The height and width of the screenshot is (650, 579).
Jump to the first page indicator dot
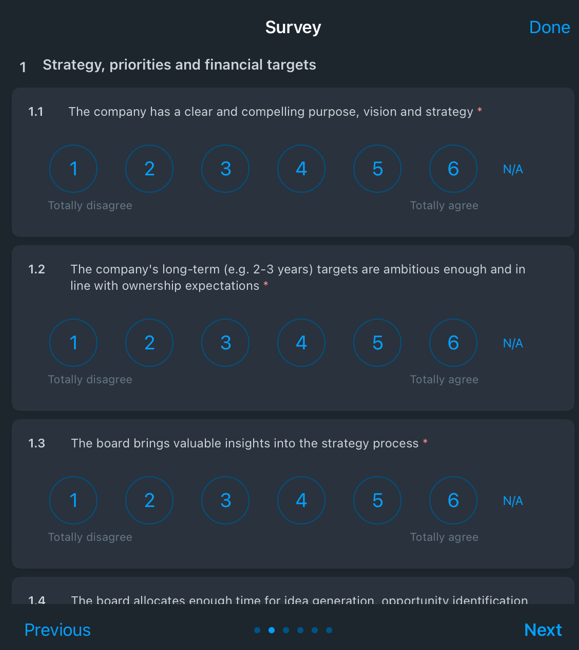click(257, 630)
